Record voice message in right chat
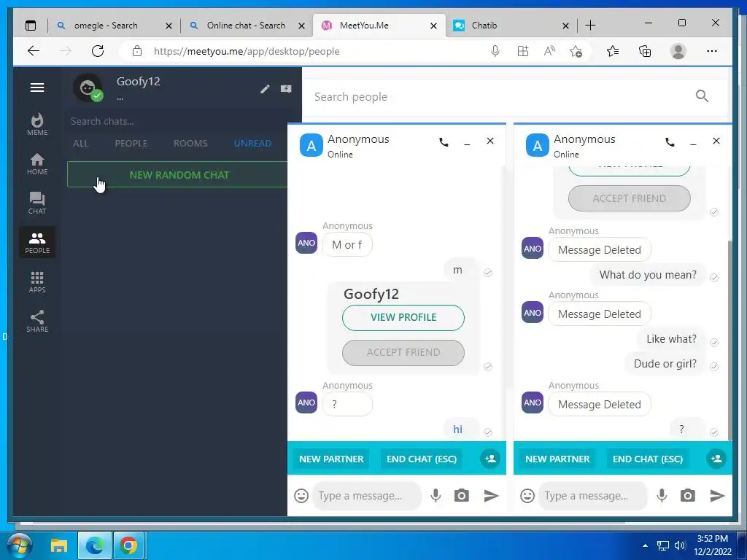This screenshot has height=560, width=747. click(662, 496)
